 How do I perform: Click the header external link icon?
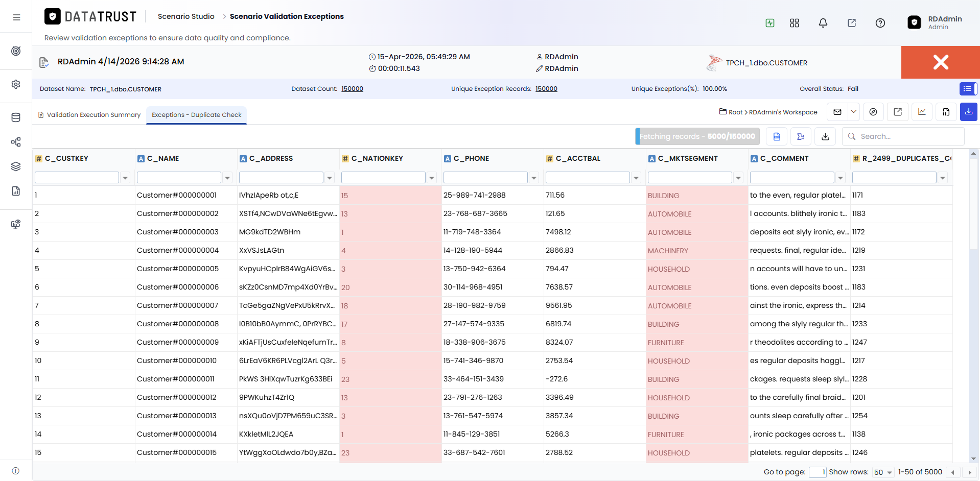coord(852,23)
